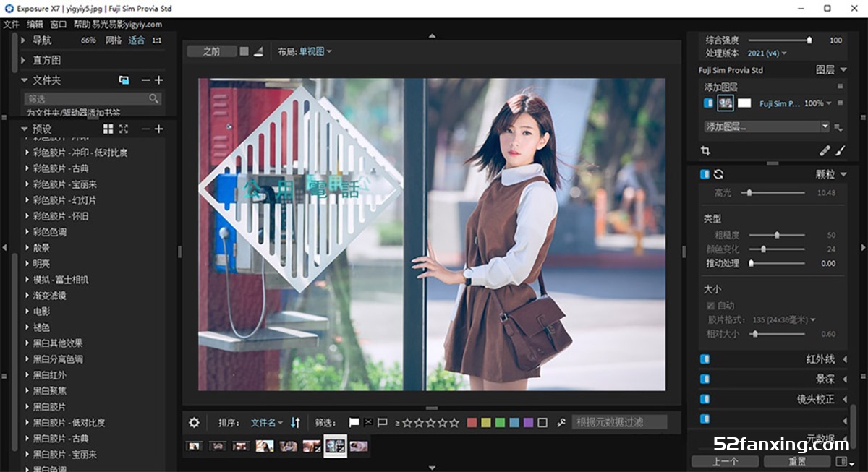Click the 重置 reset button
Viewport: 868px width, 472px height.
(x=796, y=461)
